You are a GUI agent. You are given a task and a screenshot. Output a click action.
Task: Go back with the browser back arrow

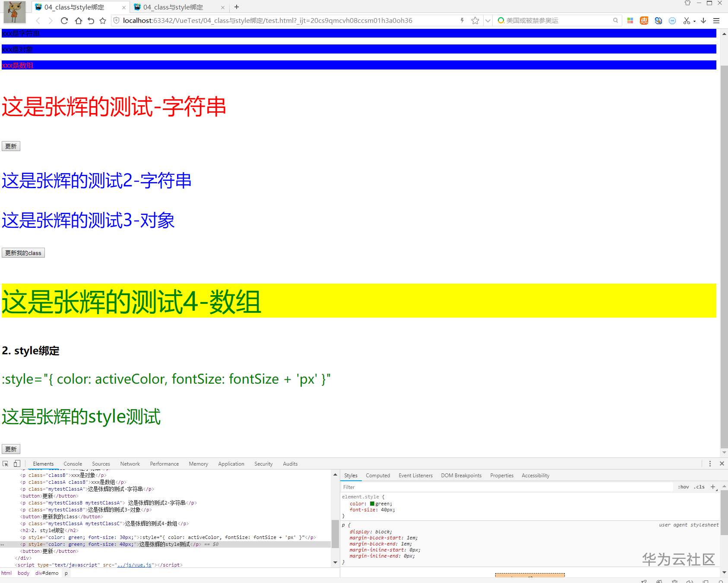coord(38,21)
